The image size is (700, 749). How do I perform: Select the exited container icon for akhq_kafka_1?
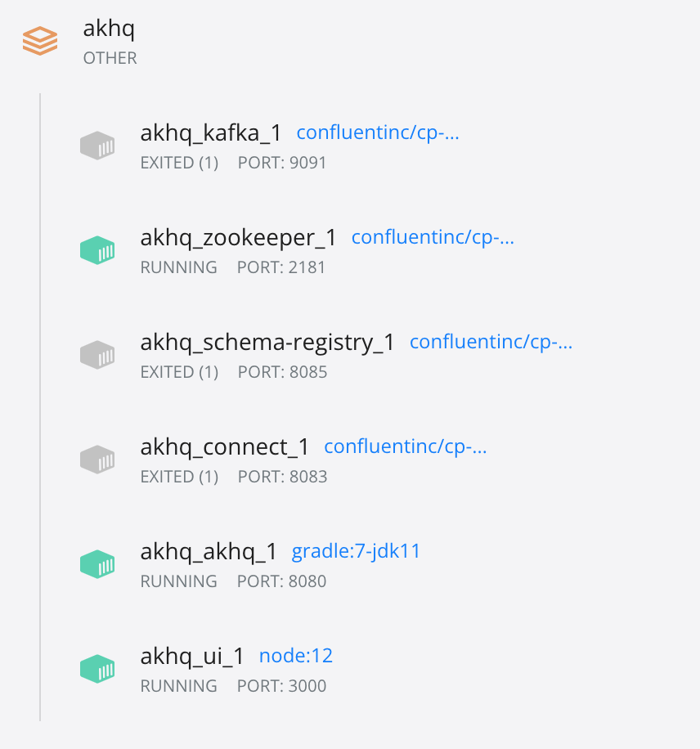coord(97,145)
